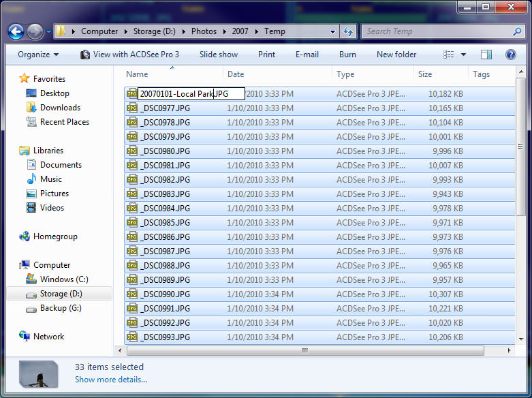Viewport: 532px width, 398px height.
Task: Open Downloads in Favorites
Action: click(x=61, y=107)
